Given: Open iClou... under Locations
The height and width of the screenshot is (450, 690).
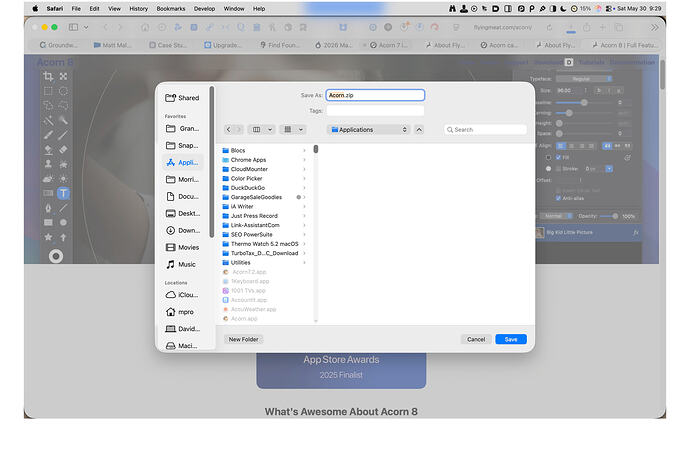Looking at the screenshot, I should click(182, 295).
